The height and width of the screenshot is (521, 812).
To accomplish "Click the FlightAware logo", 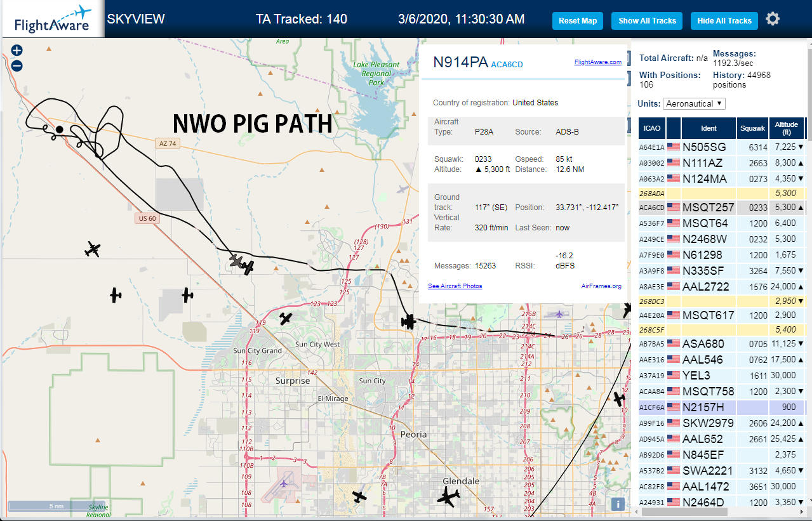I will 53,20.
